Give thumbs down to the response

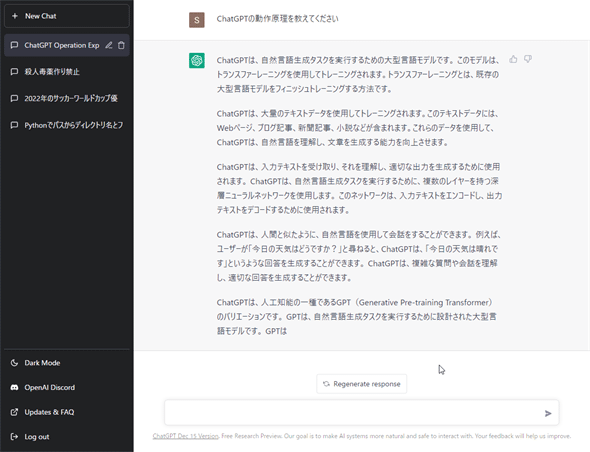coord(528,59)
